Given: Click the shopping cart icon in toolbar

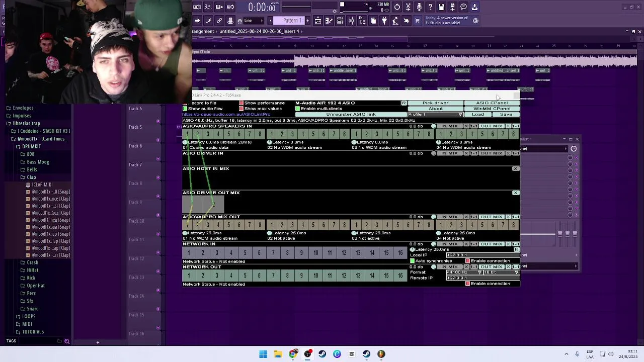Looking at the screenshot, I should coord(417,21).
